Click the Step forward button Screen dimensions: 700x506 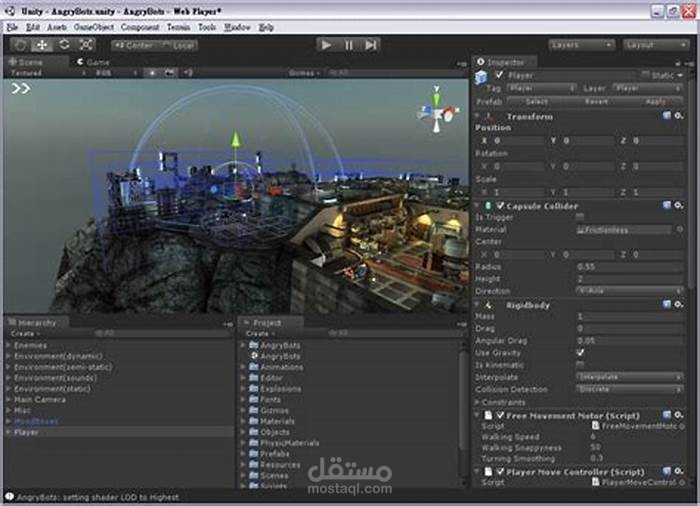point(371,45)
